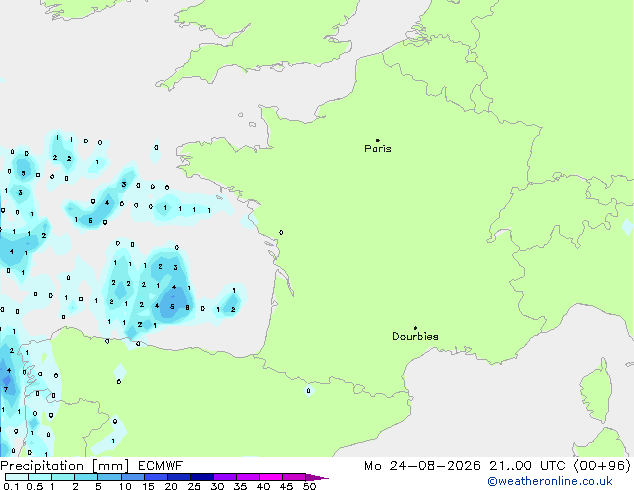Screen dimensions: 634x490
Task: Click the legend scale label '30'
Action: coord(218,486)
